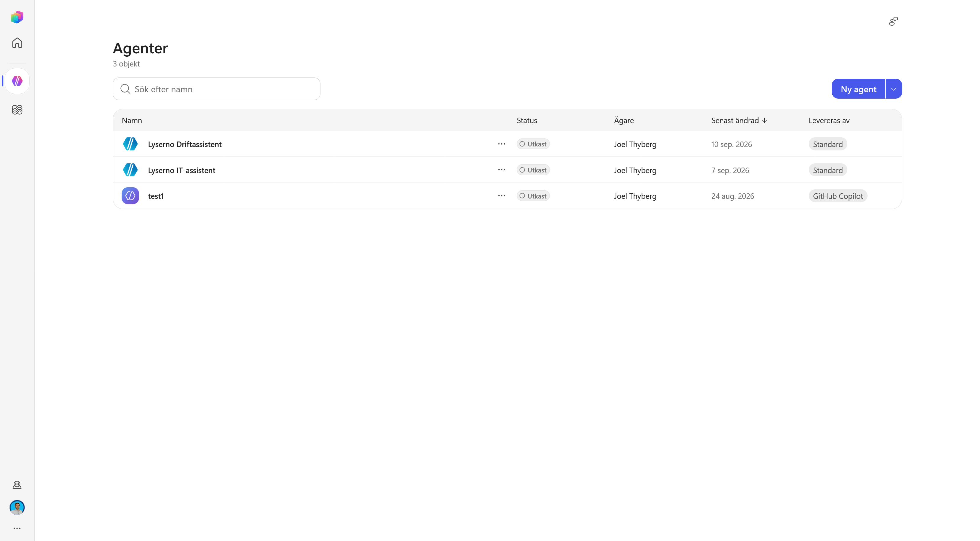Viewport: 980px width, 541px height.
Task: Click Joel Thyberg in Lyserno Driftassistent row
Action: (x=635, y=144)
